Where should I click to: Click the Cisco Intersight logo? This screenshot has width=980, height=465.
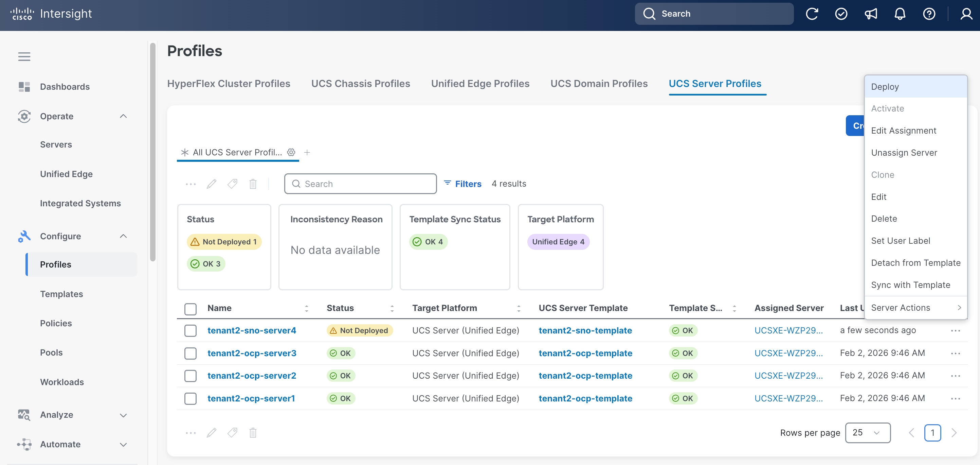point(51,14)
